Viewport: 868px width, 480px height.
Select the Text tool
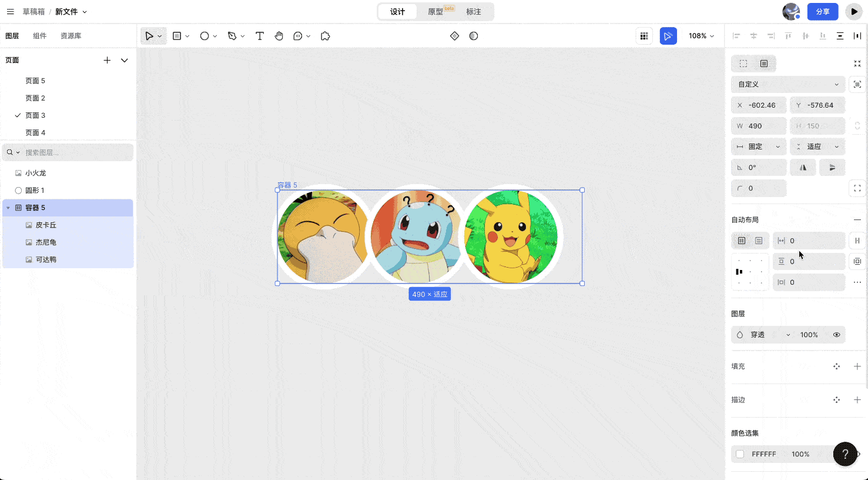(260, 36)
